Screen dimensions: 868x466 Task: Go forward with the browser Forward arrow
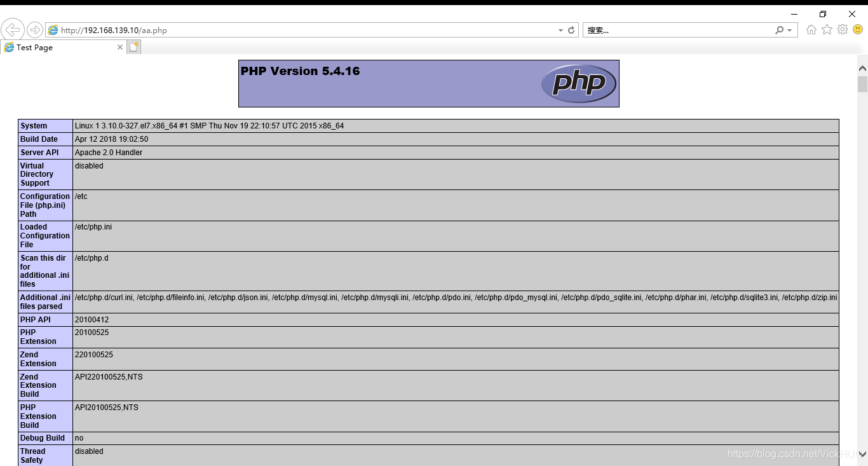click(35, 30)
